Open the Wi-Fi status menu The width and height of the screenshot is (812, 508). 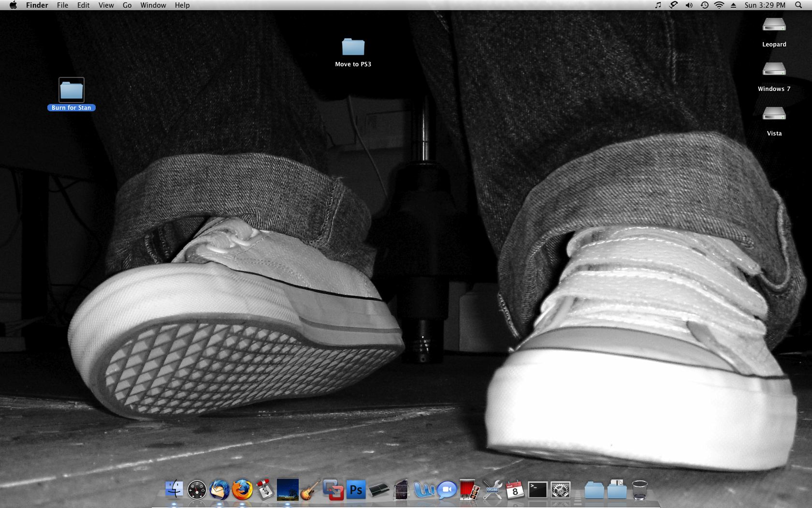[719, 5]
